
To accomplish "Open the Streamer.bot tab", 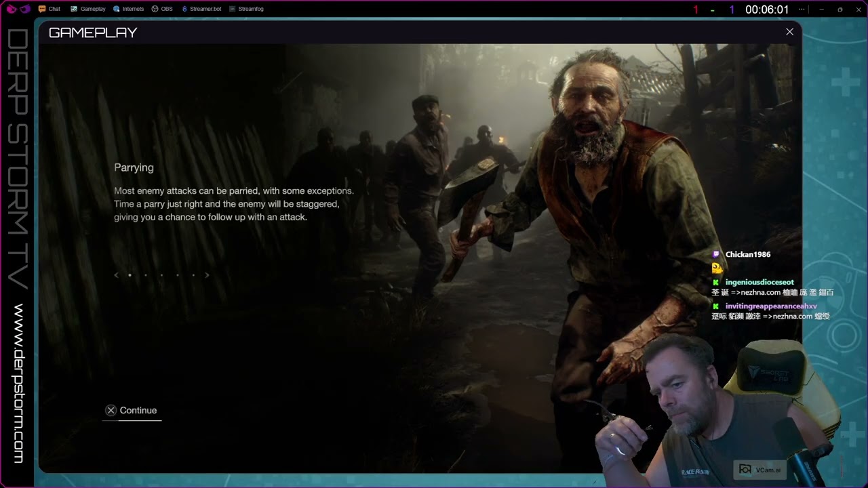I will (x=201, y=9).
